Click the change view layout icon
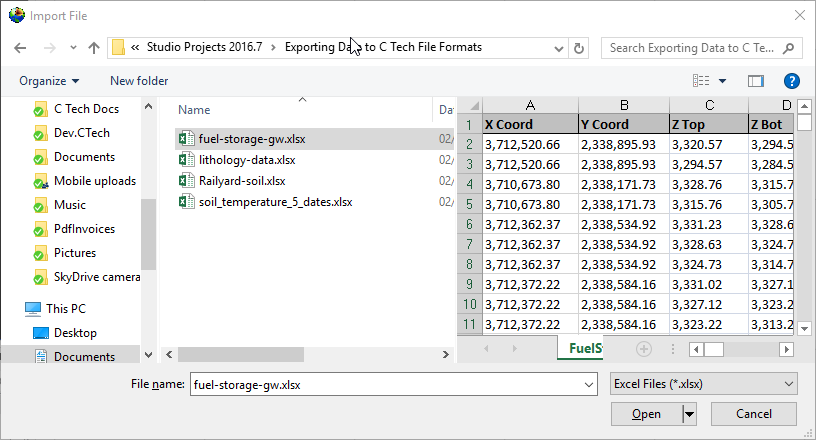 pyautogui.click(x=703, y=81)
